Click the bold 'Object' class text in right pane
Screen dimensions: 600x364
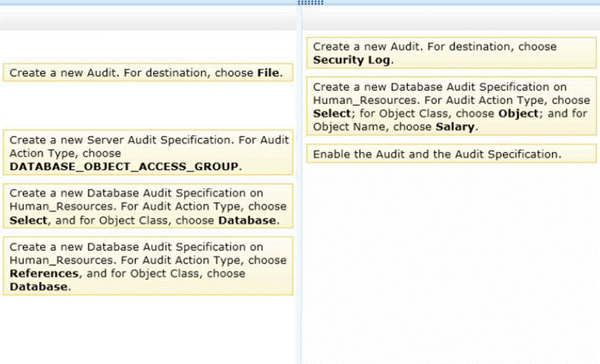pos(517,114)
